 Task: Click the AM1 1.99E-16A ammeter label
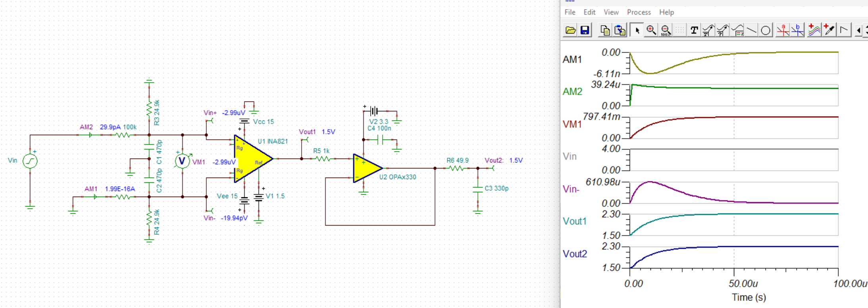click(110, 189)
